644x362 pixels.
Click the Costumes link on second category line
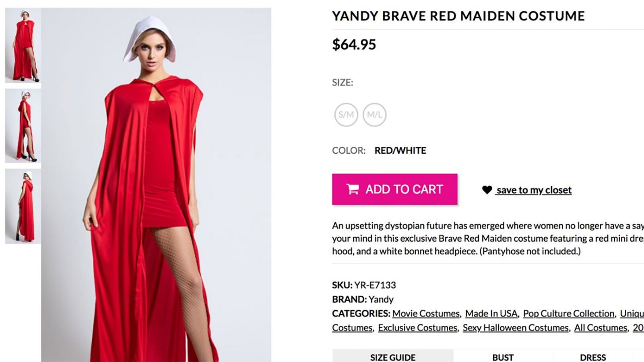(352, 328)
